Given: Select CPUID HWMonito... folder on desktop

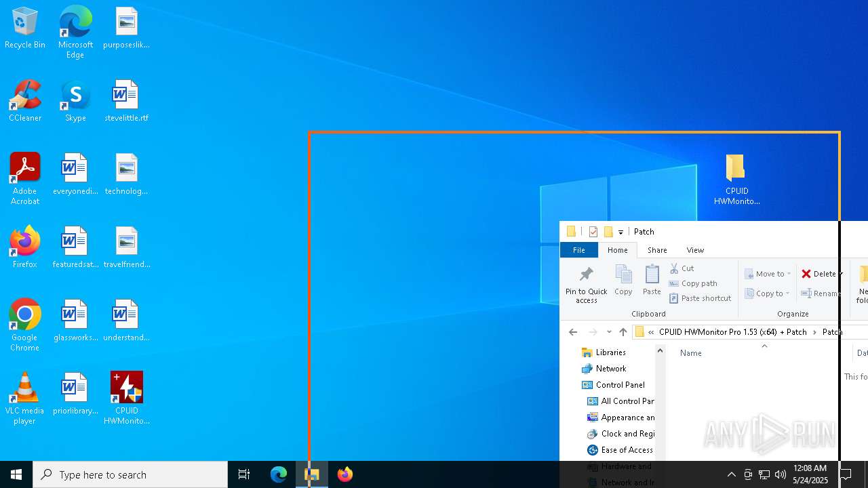Looking at the screenshot, I should point(736,180).
